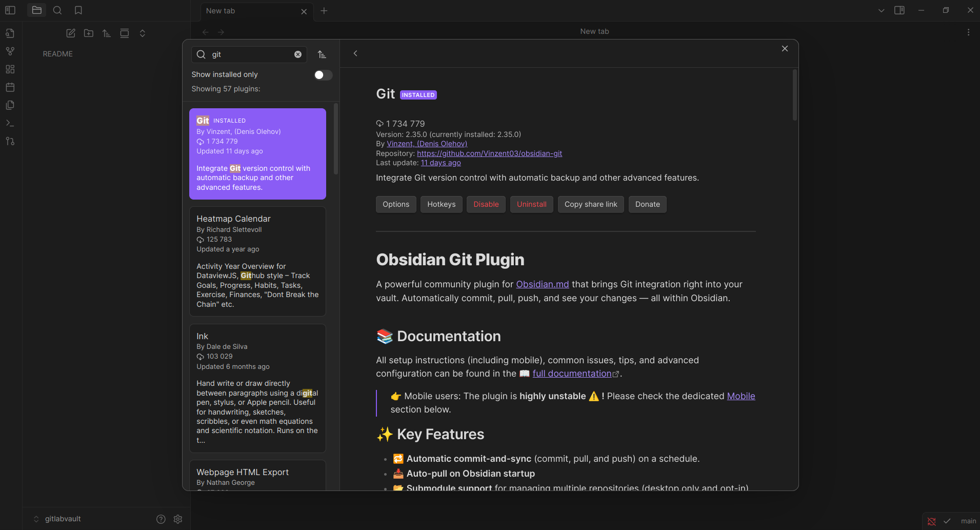Focus the plugin search input field

(249, 54)
